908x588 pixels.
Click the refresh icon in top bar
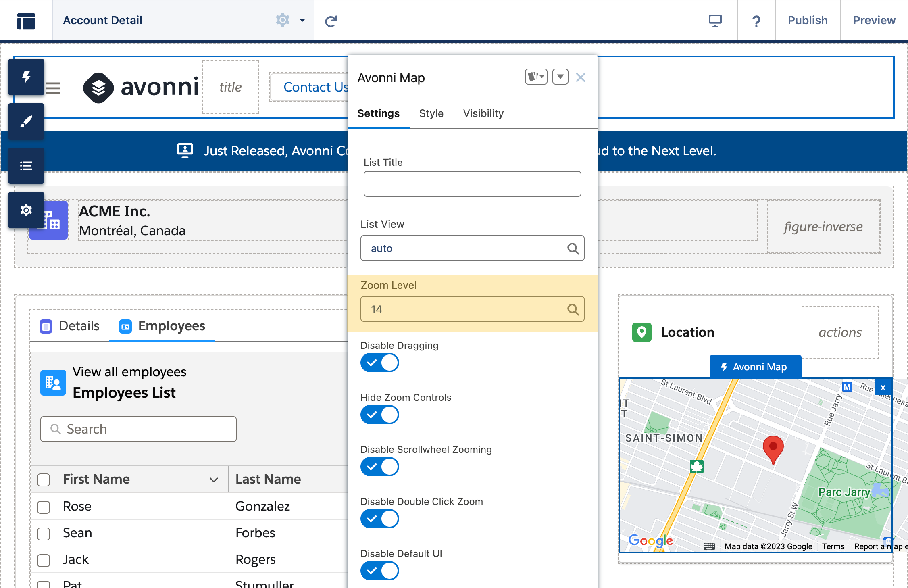[331, 21]
